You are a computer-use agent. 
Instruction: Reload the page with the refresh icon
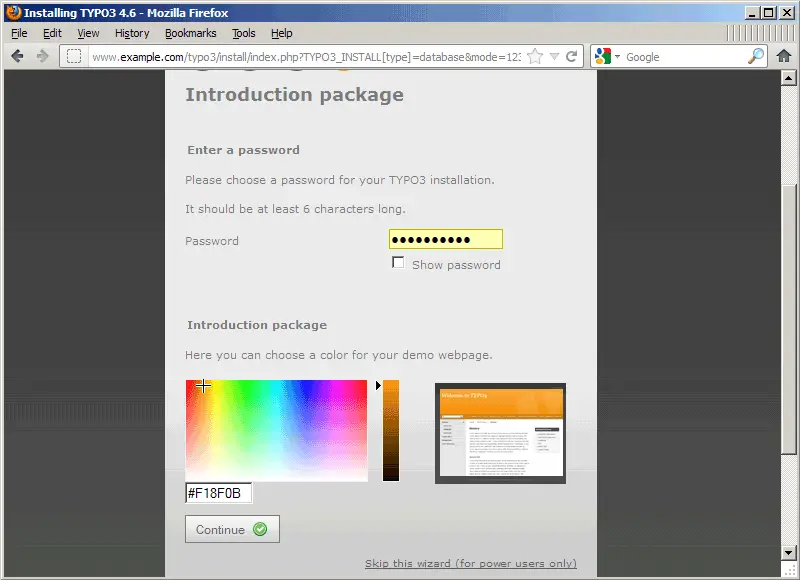[572, 56]
